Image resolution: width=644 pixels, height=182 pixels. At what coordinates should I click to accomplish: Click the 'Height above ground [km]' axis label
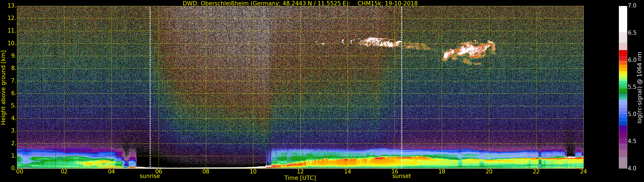pyautogui.click(x=3, y=88)
